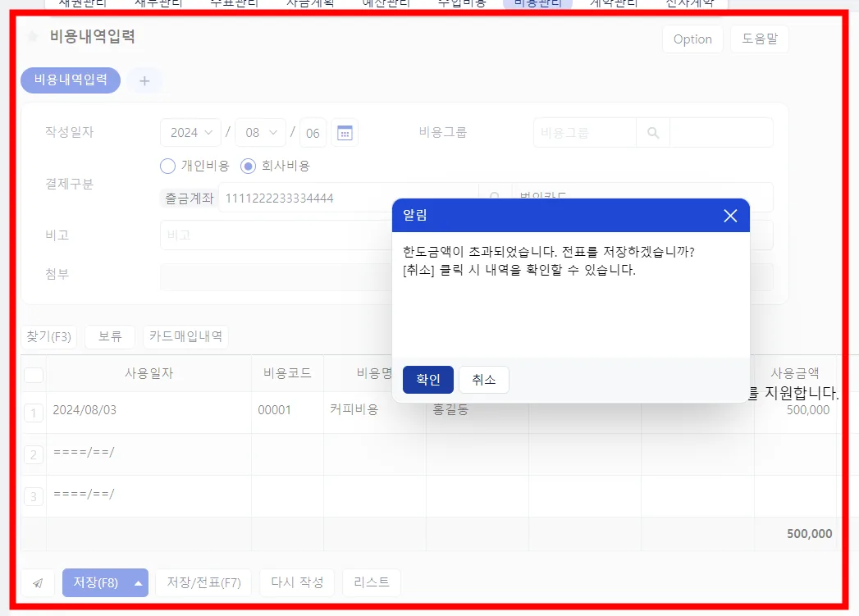Select the 개인비용 radio button
This screenshot has width=859, height=616.
tap(167, 166)
